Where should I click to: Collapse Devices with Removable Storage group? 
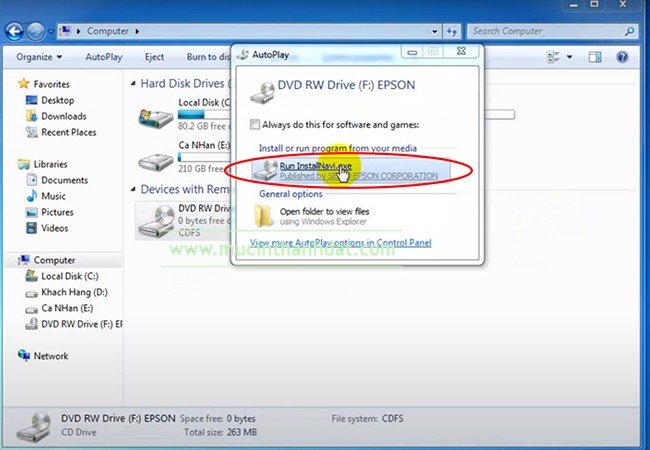tap(133, 189)
